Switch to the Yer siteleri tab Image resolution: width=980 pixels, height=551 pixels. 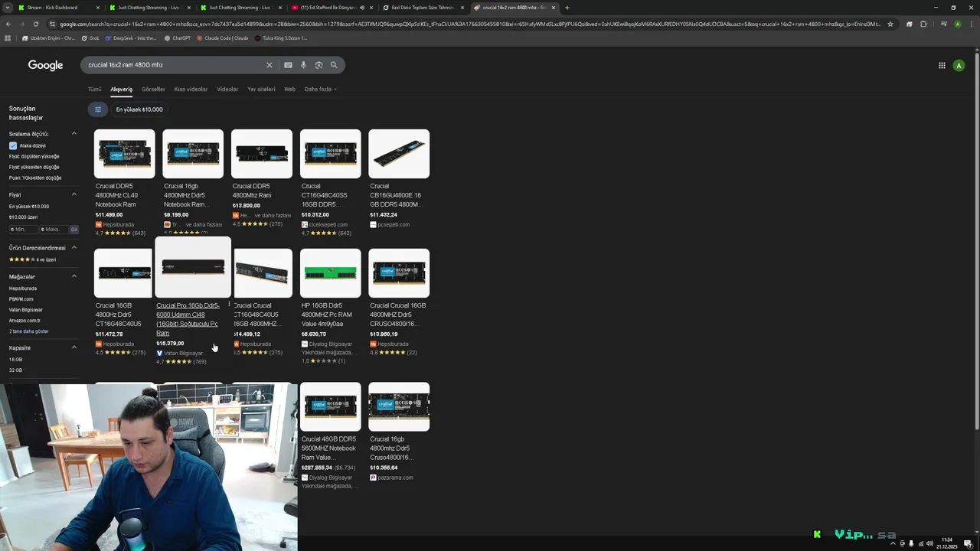coord(261,90)
